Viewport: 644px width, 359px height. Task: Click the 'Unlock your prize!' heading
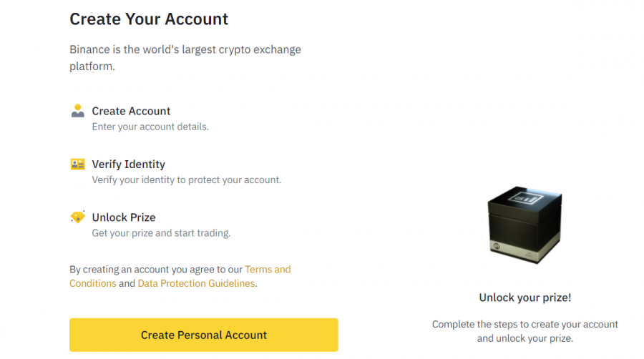(x=525, y=297)
